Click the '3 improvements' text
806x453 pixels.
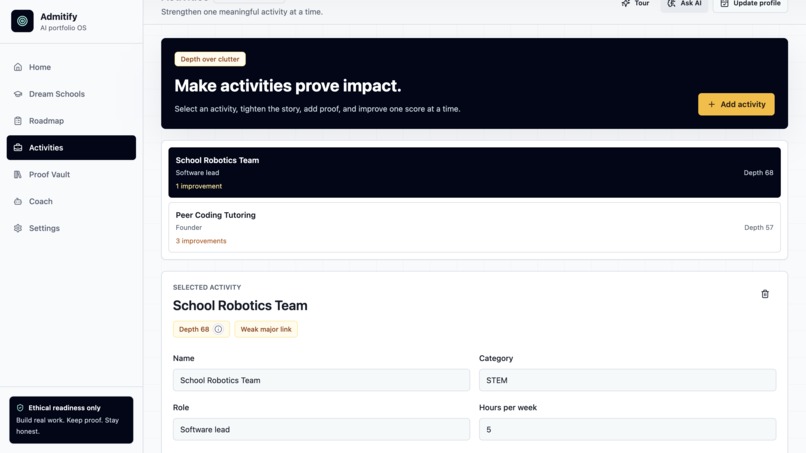[201, 241]
